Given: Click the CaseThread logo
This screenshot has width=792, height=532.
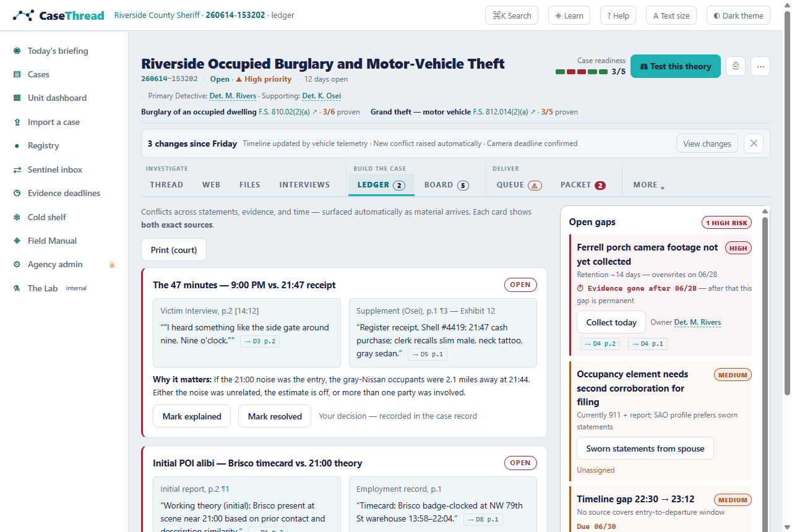Looking at the screenshot, I should click(58, 15).
